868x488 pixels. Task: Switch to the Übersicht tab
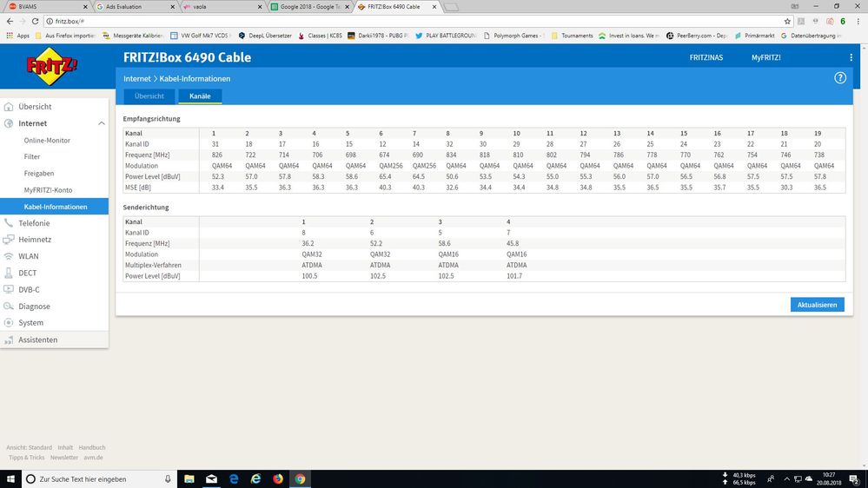(x=149, y=96)
